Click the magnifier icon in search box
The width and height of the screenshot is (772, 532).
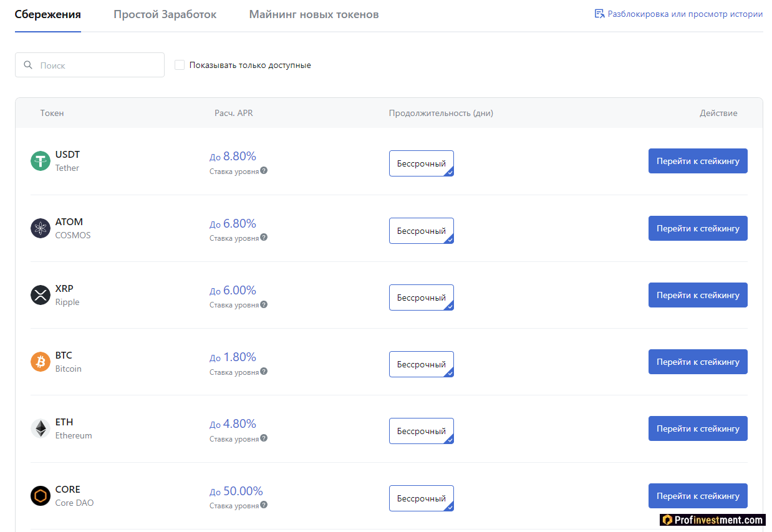coord(28,65)
